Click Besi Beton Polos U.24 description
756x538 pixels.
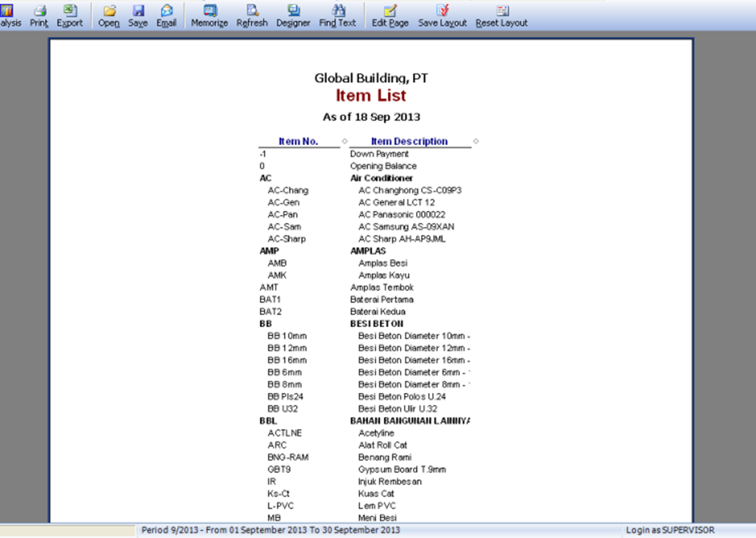pyautogui.click(x=402, y=396)
